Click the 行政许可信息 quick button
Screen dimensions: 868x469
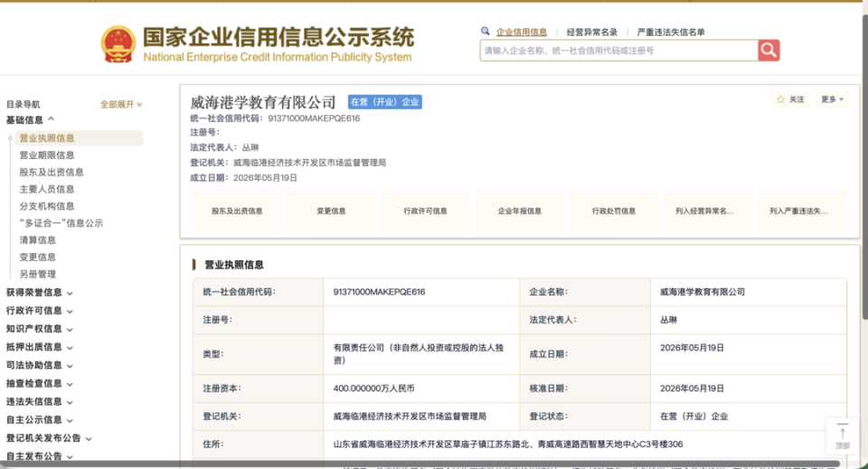425,211
